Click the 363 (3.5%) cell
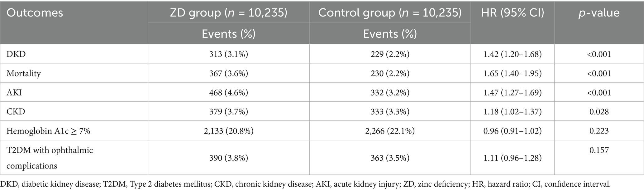Screen dimensions: 644x191 point(390,158)
